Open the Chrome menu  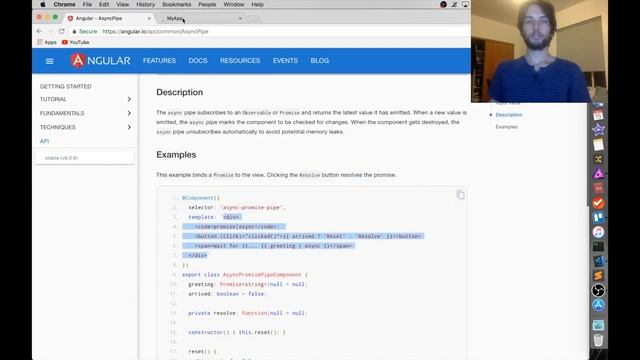64,4
